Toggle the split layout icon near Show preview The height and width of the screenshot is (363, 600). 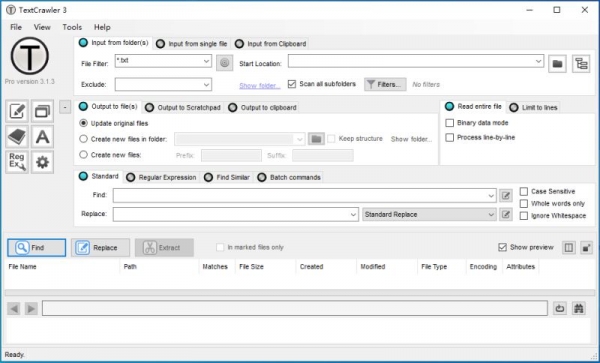pyautogui.click(x=569, y=247)
